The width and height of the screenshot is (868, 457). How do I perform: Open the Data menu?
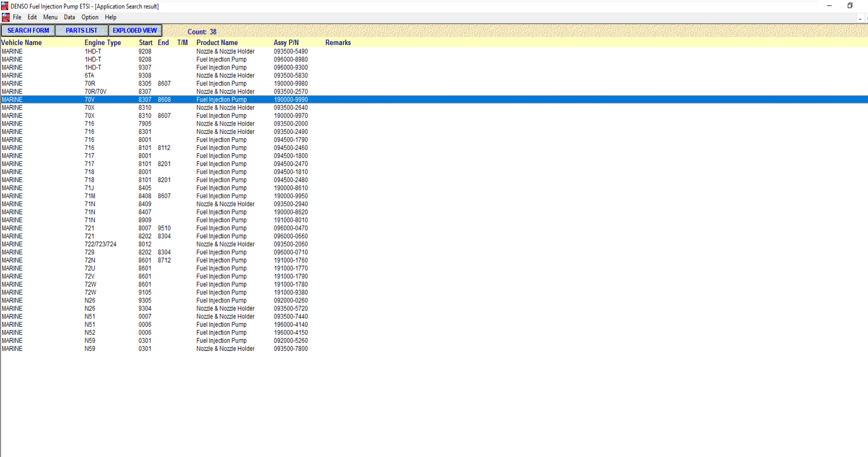pyautogui.click(x=69, y=17)
